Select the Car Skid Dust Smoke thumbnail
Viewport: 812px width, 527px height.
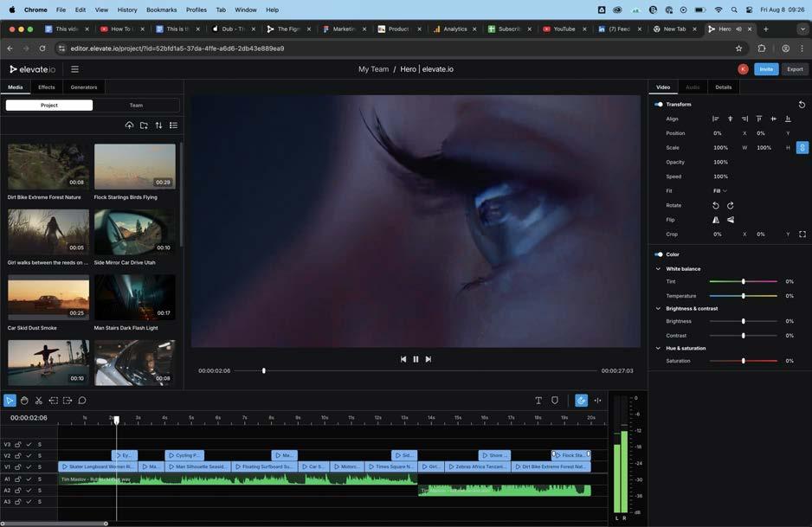pos(48,298)
